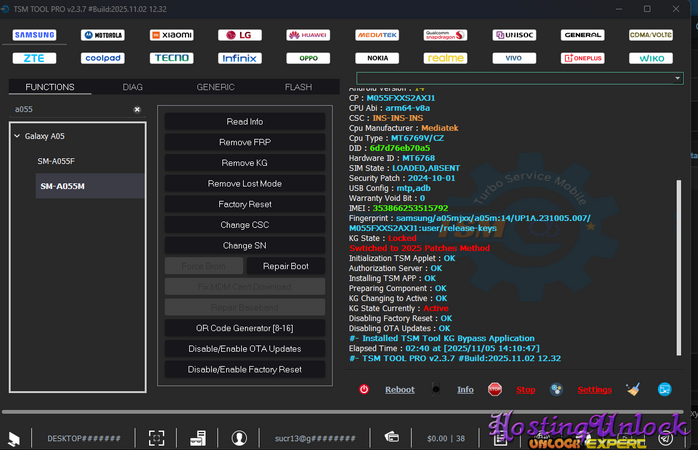
Task: Open the OnePlus brand module
Action: click(582, 58)
